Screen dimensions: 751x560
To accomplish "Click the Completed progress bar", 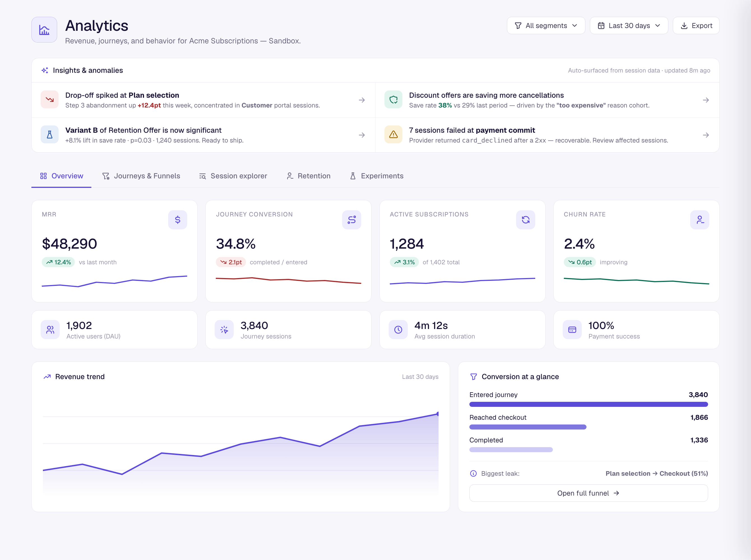I will coord(511,449).
